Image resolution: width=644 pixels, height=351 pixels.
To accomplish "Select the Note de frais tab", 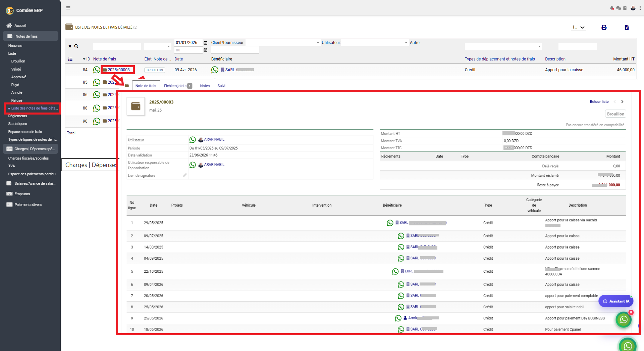I will [x=146, y=86].
